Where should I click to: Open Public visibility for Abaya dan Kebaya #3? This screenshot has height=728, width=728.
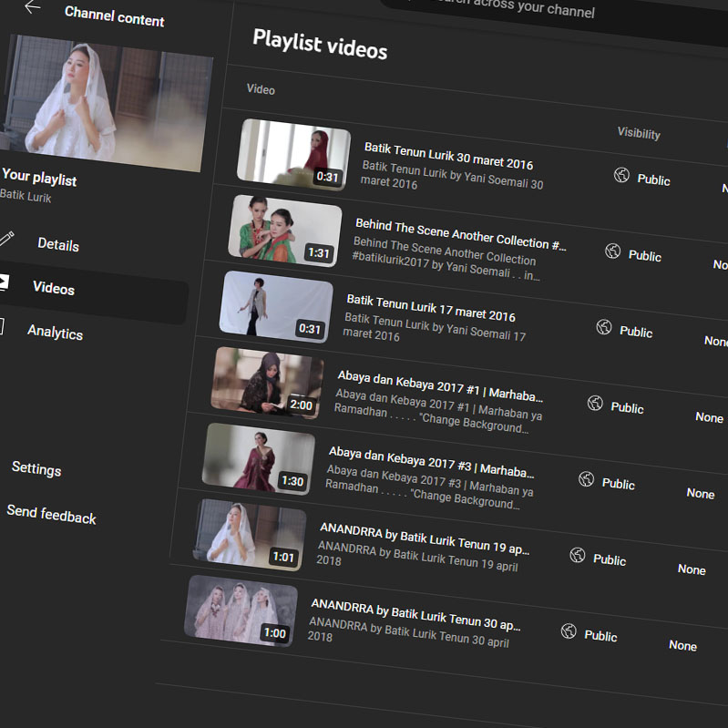coord(618,484)
